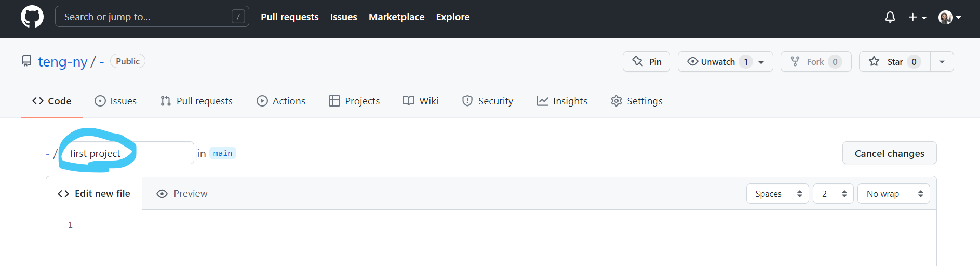Click the Star count badge

pos(914,62)
